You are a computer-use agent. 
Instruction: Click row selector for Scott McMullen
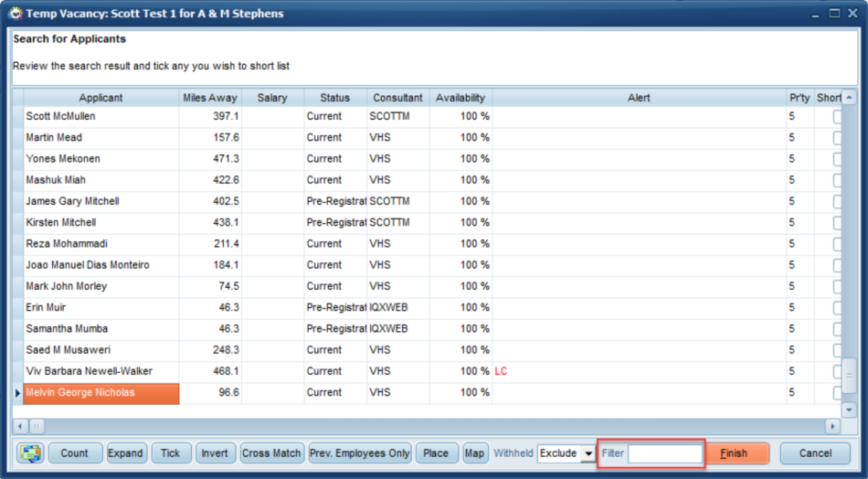click(17, 116)
